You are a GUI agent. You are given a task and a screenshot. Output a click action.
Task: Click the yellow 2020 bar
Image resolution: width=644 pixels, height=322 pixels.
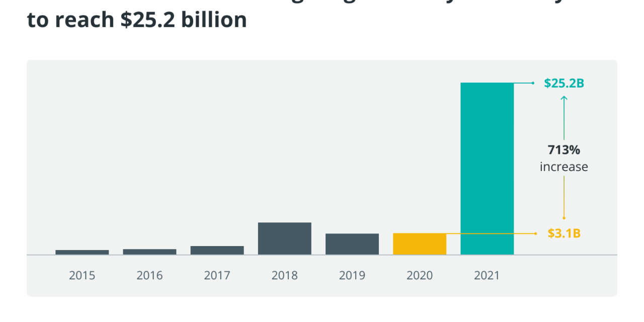pos(420,243)
